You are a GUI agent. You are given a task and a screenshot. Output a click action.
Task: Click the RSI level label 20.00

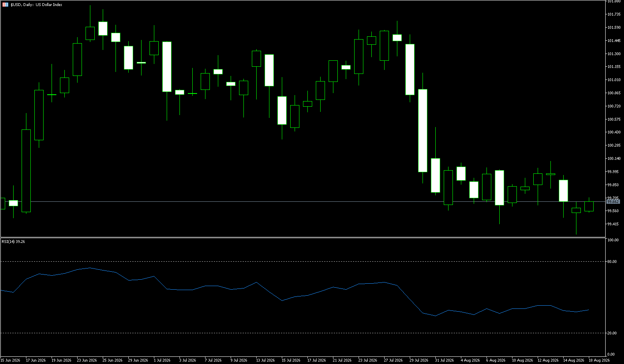612,333
